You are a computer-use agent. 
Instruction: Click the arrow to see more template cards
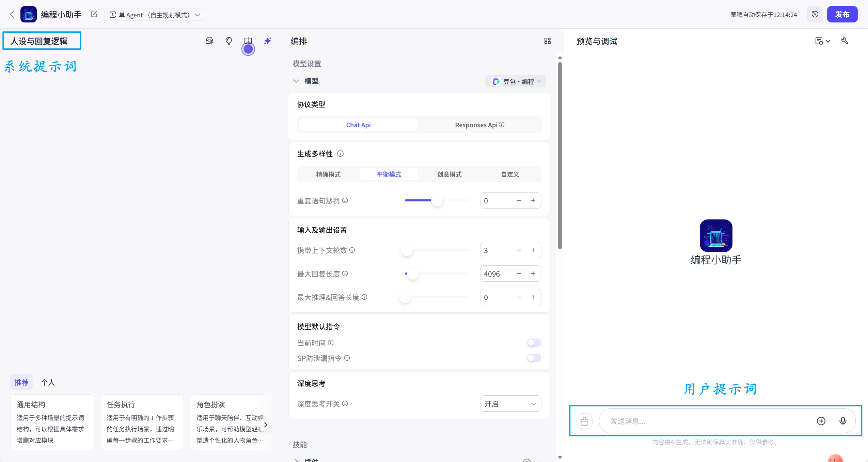(x=265, y=425)
